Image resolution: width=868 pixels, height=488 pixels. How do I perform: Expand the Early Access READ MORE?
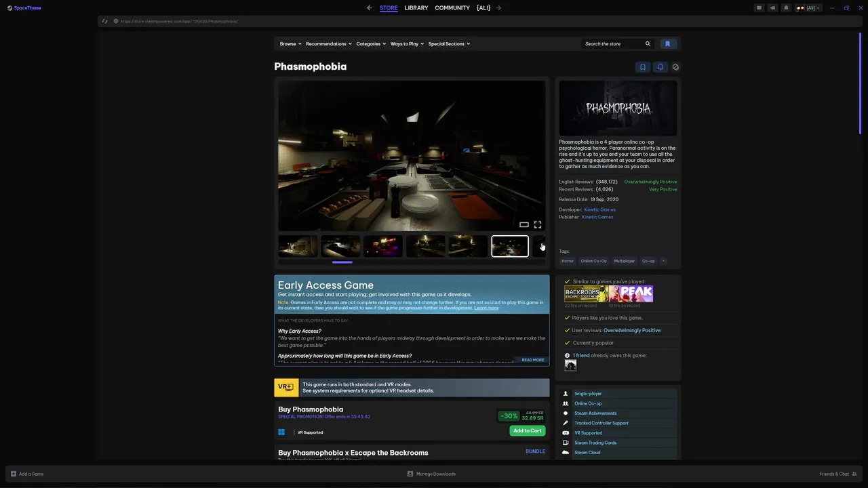pos(533,360)
